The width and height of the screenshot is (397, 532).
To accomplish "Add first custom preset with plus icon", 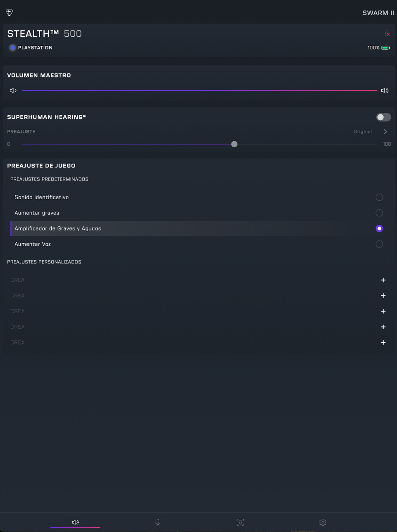I will tap(383, 280).
